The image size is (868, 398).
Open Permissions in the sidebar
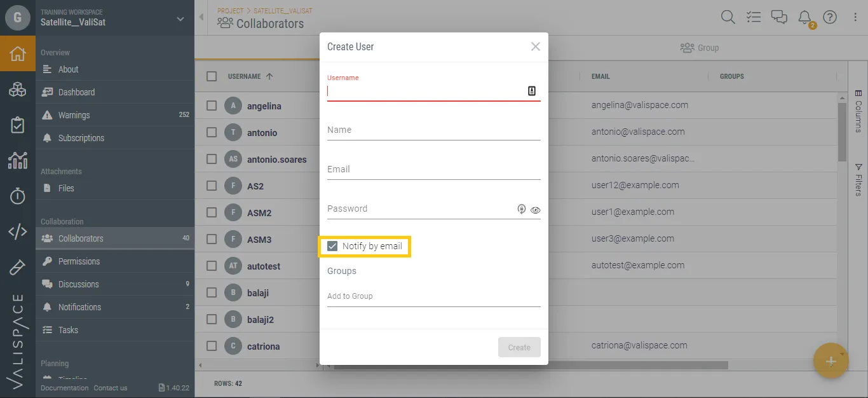[79, 261]
